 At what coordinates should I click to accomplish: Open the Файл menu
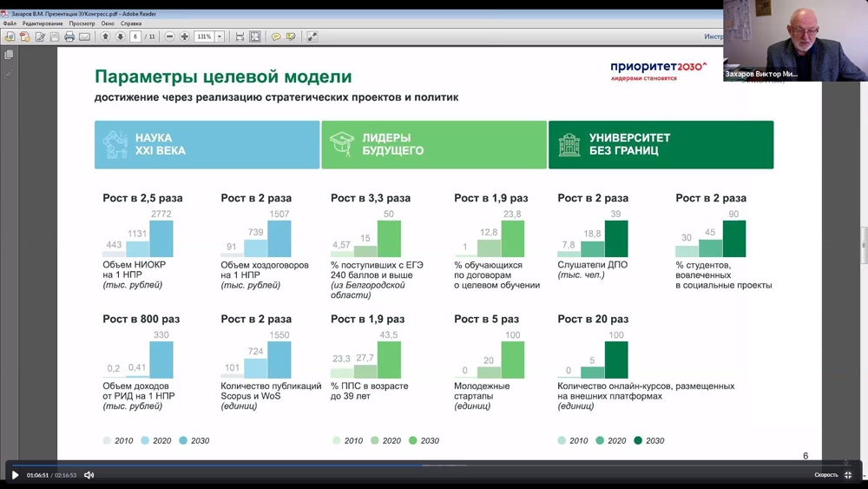(10, 23)
